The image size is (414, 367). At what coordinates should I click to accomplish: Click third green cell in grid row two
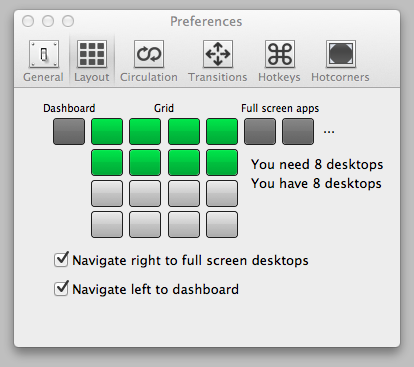pyautogui.click(x=184, y=162)
